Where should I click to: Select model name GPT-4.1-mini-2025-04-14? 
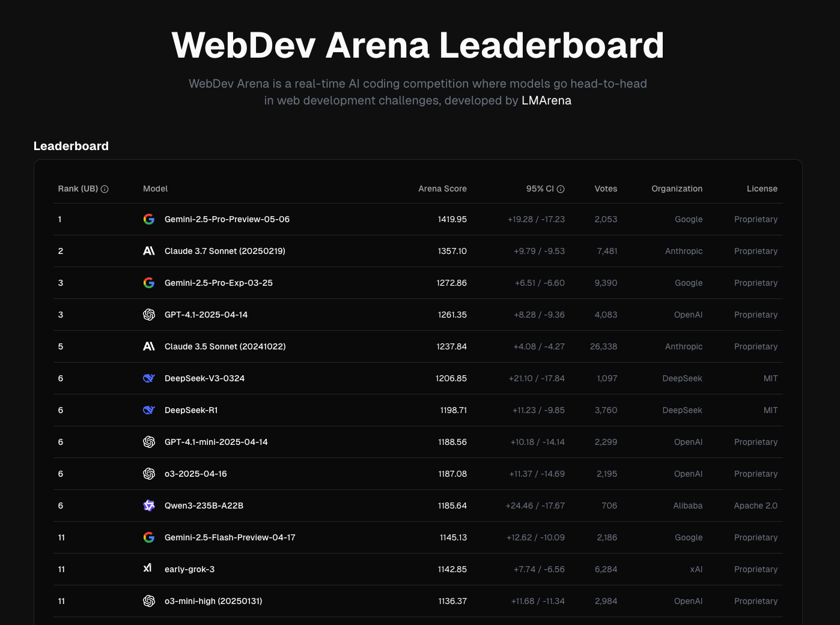click(216, 442)
